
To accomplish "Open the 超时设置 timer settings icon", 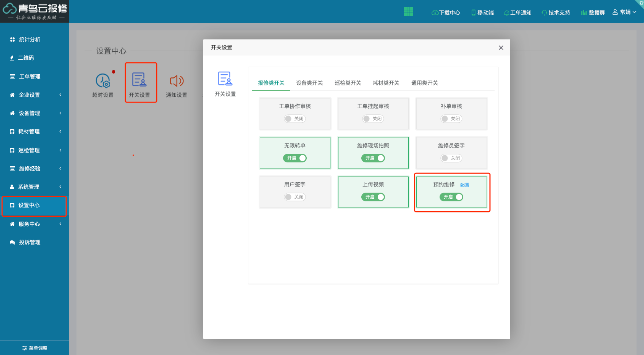I will pyautogui.click(x=103, y=83).
